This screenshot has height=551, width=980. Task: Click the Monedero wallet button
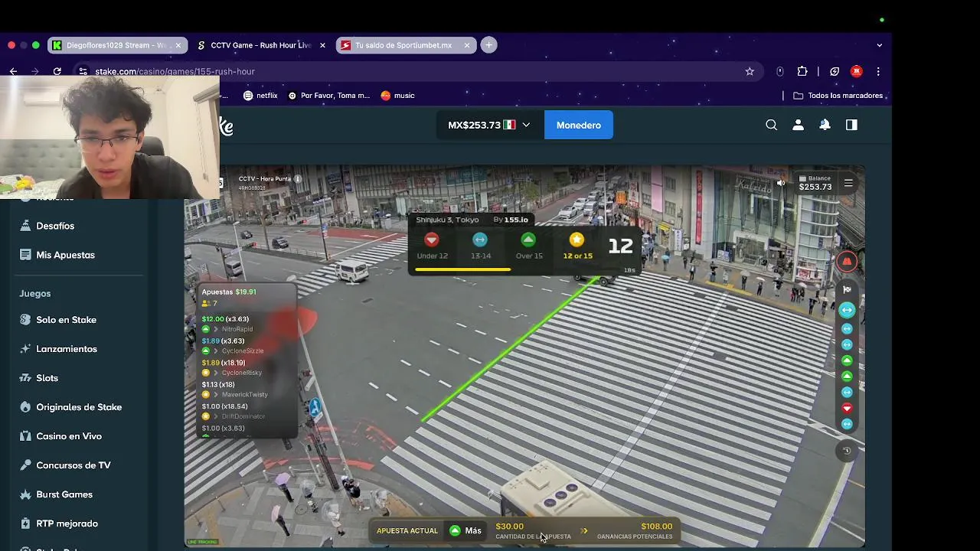pyautogui.click(x=578, y=125)
